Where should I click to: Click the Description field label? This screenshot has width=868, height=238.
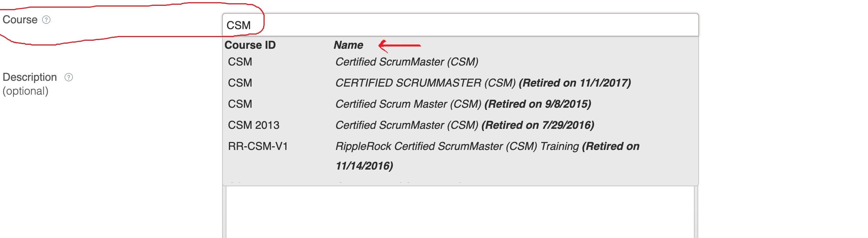[30, 77]
